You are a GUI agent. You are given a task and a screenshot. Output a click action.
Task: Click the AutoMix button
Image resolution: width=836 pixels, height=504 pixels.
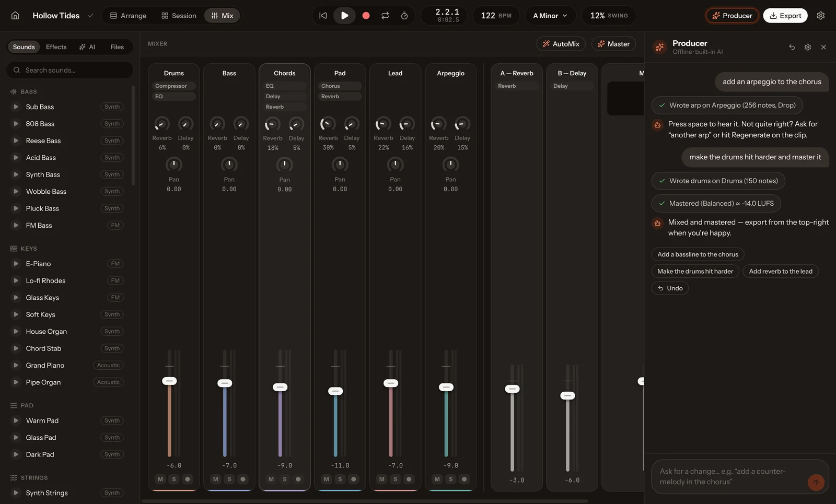point(561,44)
